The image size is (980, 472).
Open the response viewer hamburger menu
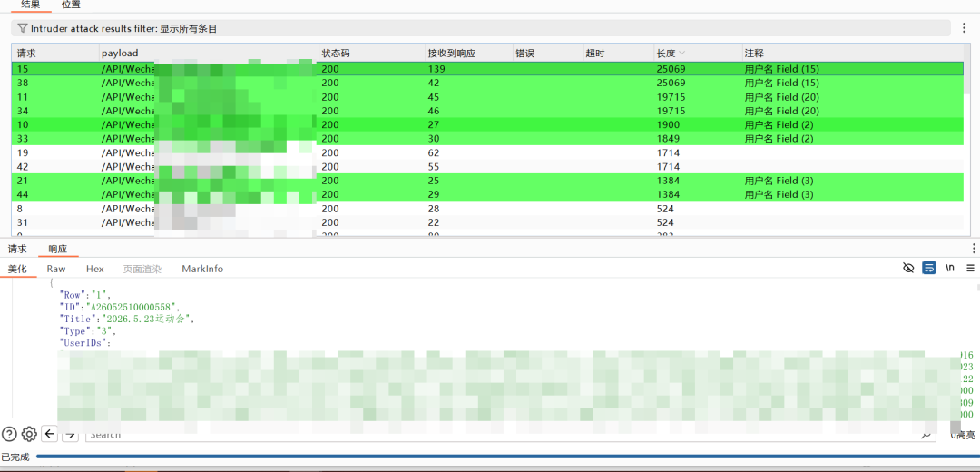[x=971, y=268]
